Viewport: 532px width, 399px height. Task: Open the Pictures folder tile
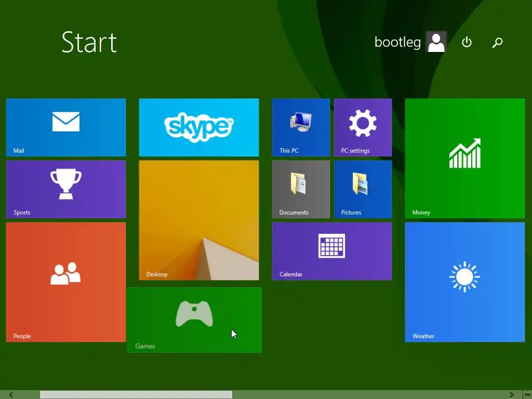pyautogui.click(x=363, y=189)
